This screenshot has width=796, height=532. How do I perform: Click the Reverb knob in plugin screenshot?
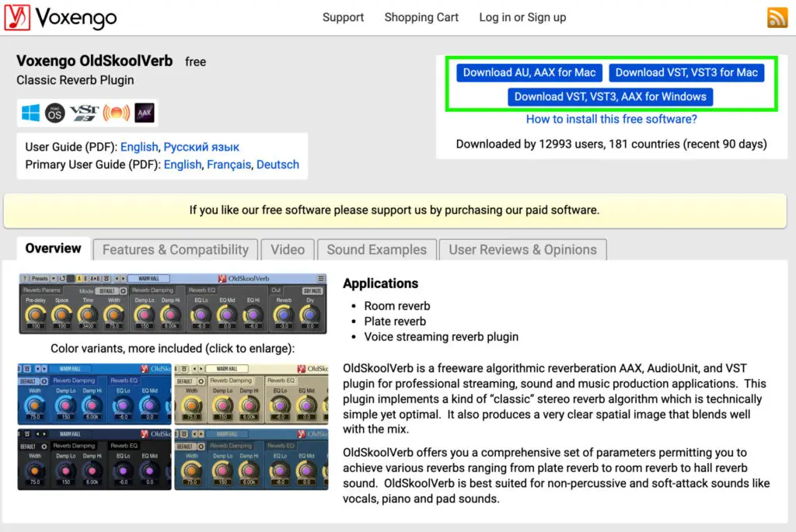point(284,313)
